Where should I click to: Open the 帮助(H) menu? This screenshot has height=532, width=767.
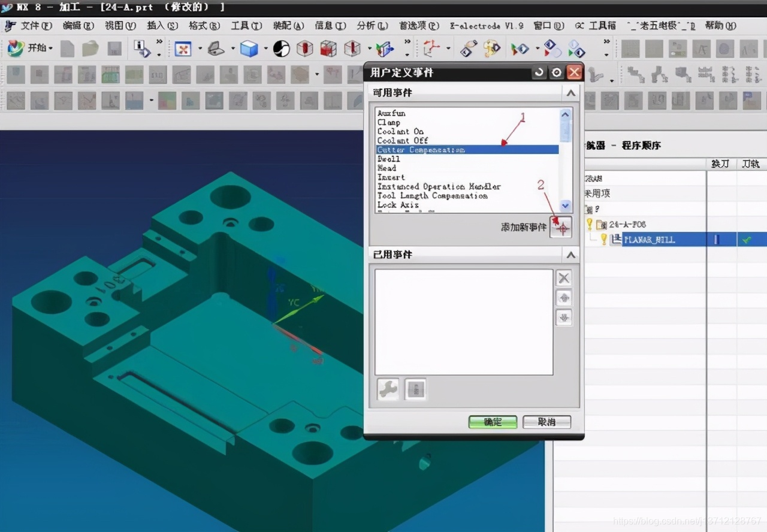721,26
